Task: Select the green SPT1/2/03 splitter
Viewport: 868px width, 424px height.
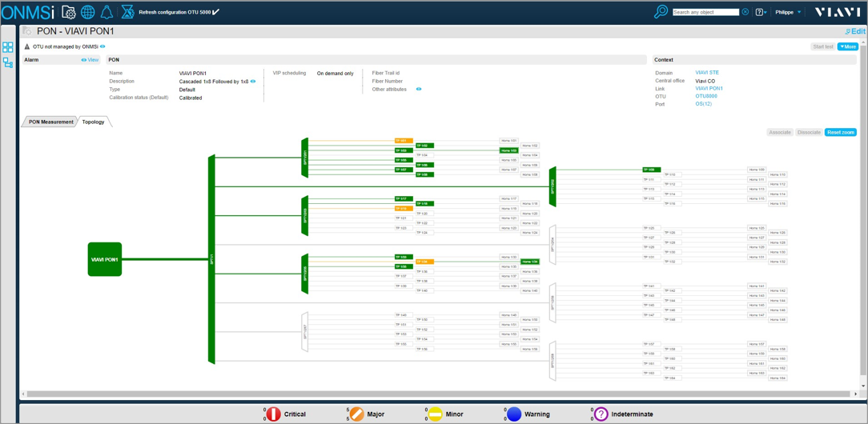Action: coord(304,215)
